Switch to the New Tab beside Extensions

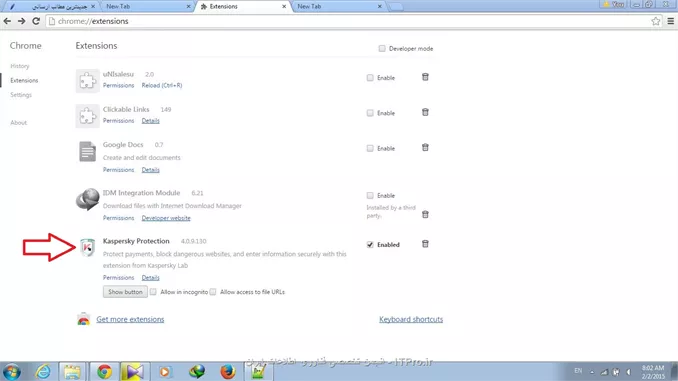147,6
